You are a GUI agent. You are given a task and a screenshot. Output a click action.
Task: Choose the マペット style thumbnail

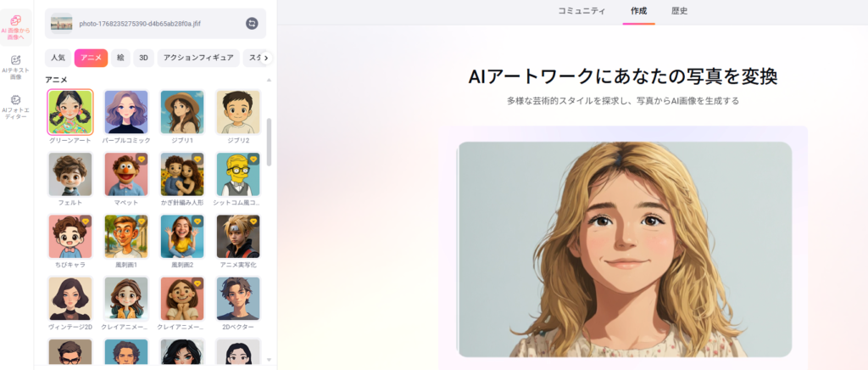(126, 174)
